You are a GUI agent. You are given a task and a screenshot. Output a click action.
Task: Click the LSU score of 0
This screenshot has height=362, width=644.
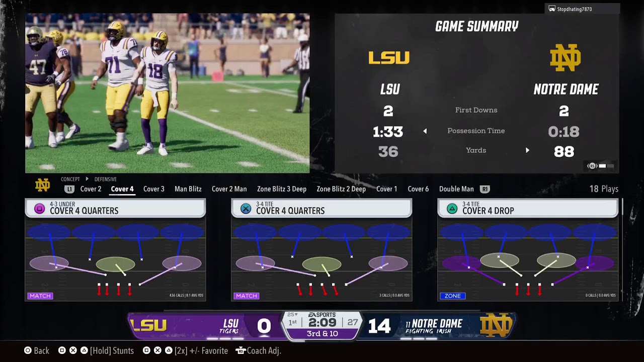pos(264,326)
